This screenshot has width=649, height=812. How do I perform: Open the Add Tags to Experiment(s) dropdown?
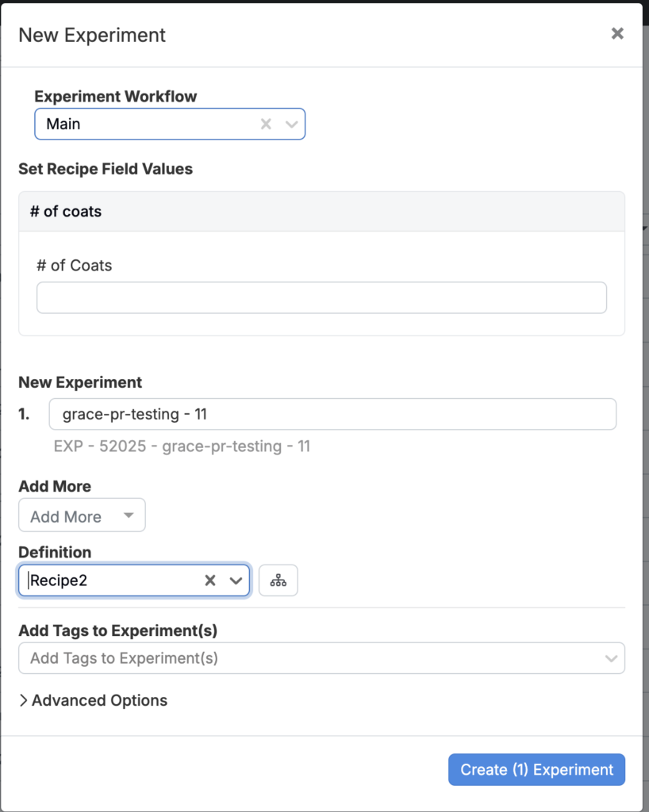coord(321,658)
